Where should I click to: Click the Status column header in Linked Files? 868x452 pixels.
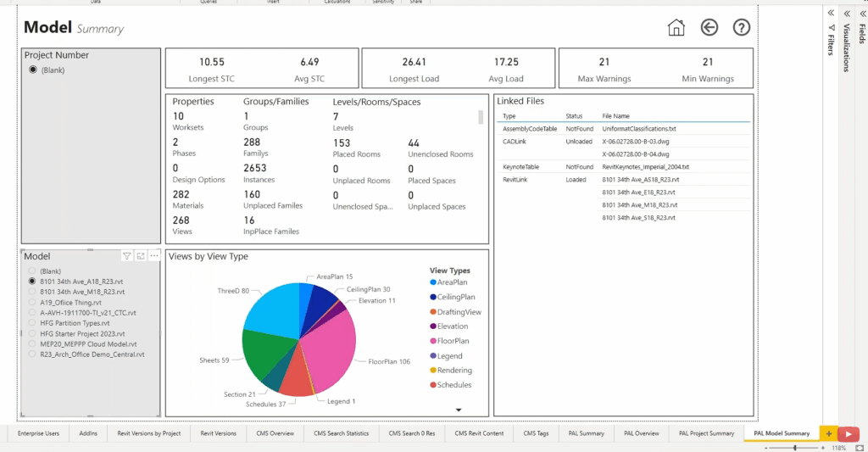(x=574, y=116)
